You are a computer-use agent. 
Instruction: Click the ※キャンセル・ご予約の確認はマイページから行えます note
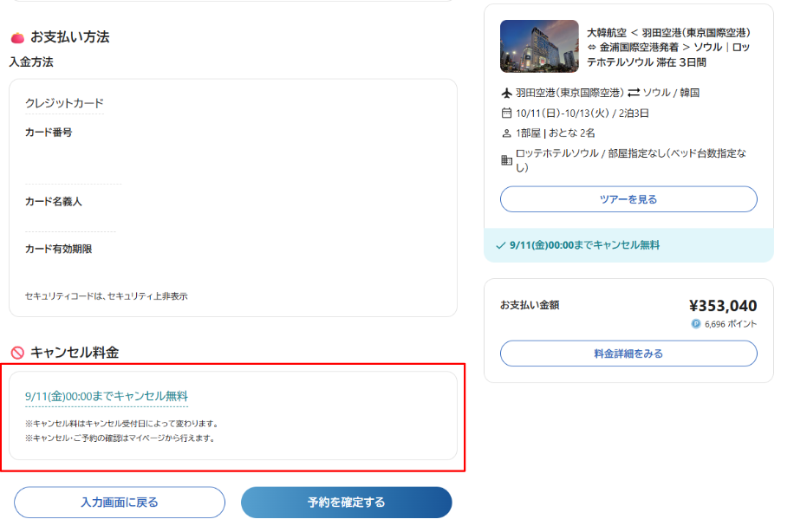[120, 438]
